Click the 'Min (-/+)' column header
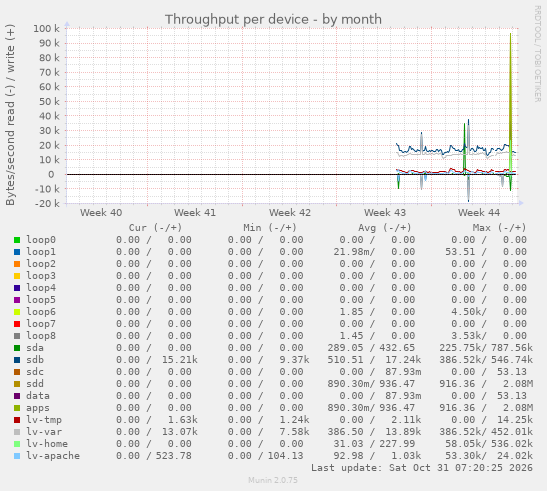The height and width of the screenshot is (491, 547). coord(270,228)
